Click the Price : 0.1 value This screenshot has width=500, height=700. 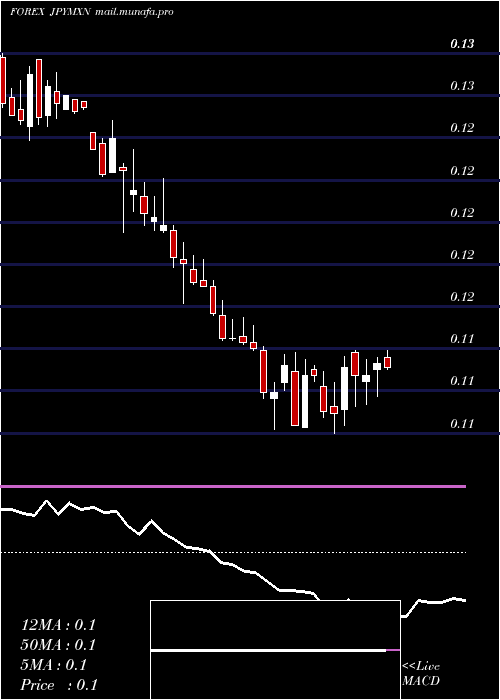point(59,685)
